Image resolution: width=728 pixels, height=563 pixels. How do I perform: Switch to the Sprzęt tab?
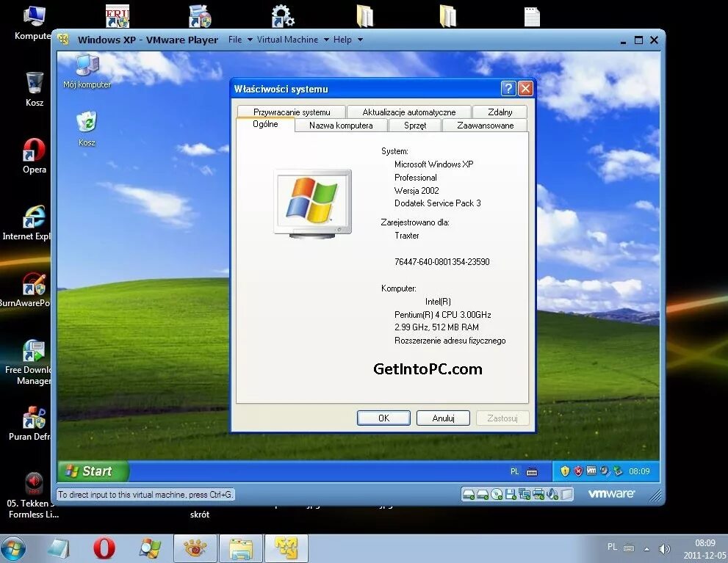click(x=415, y=126)
